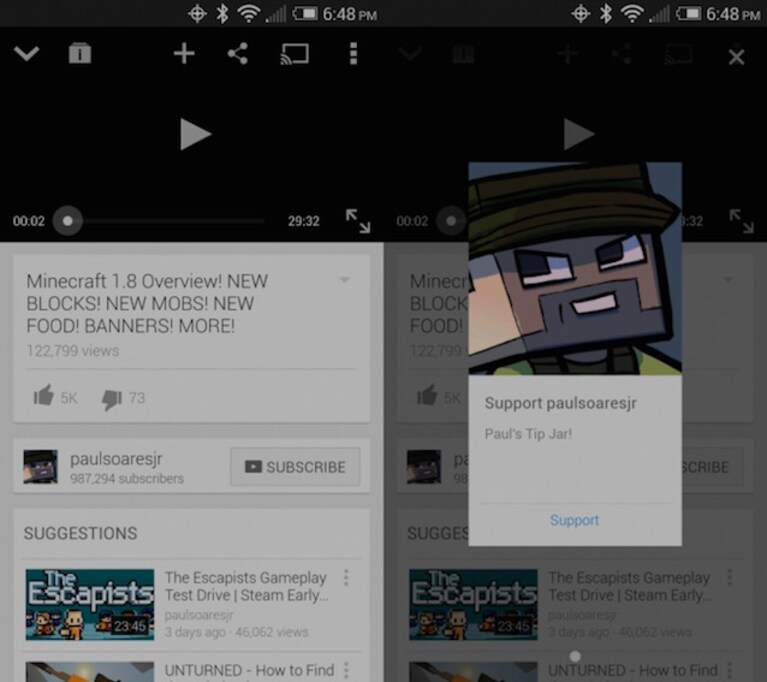Tap the GPS location icon in the right status bar

point(581,13)
